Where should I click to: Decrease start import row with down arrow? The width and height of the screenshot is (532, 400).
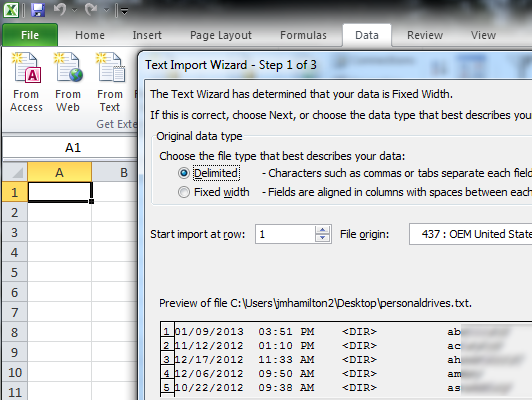[x=322, y=238]
